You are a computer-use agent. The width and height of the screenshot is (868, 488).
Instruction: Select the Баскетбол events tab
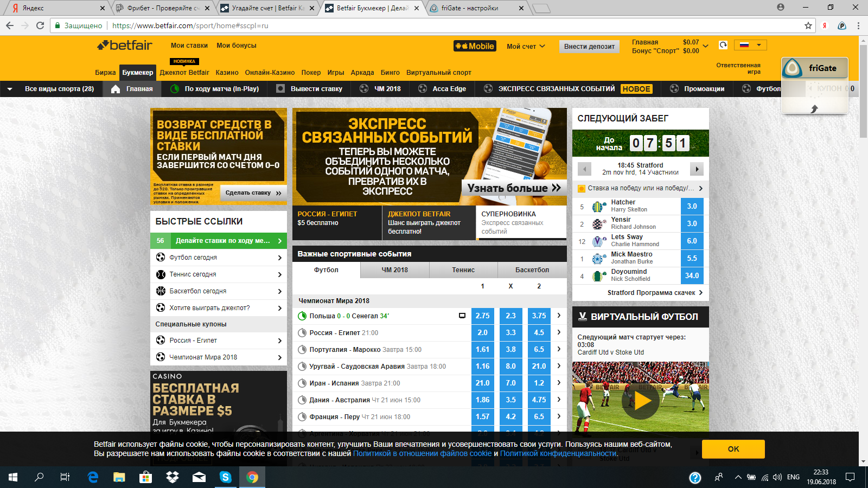pyautogui.click(x=532, y=270)
